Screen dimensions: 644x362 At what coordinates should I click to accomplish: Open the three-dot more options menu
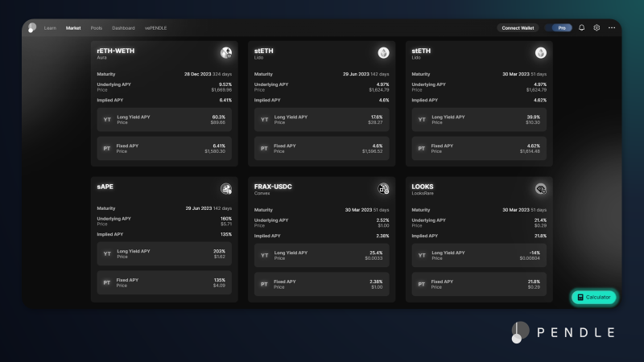[x=612, y=27]
